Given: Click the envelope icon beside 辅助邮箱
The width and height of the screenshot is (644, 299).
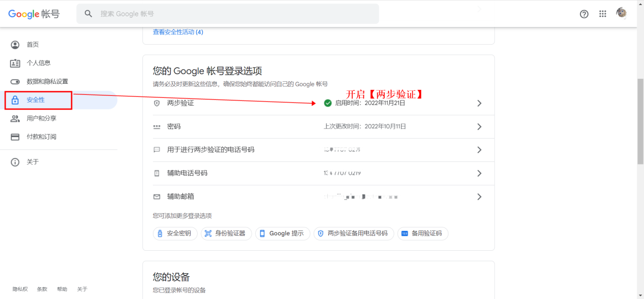Looking at the screenshot, I should pyautogui.click(x=157, y=196).
